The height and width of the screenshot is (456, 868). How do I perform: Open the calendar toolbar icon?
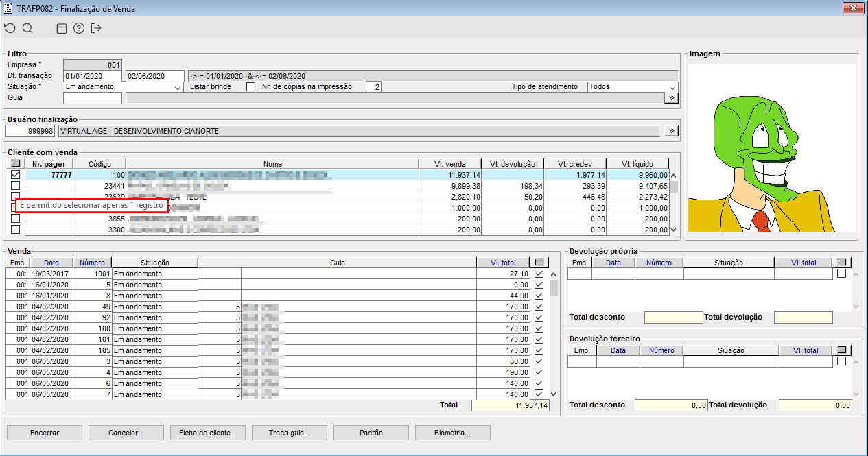tap(62, 28)
